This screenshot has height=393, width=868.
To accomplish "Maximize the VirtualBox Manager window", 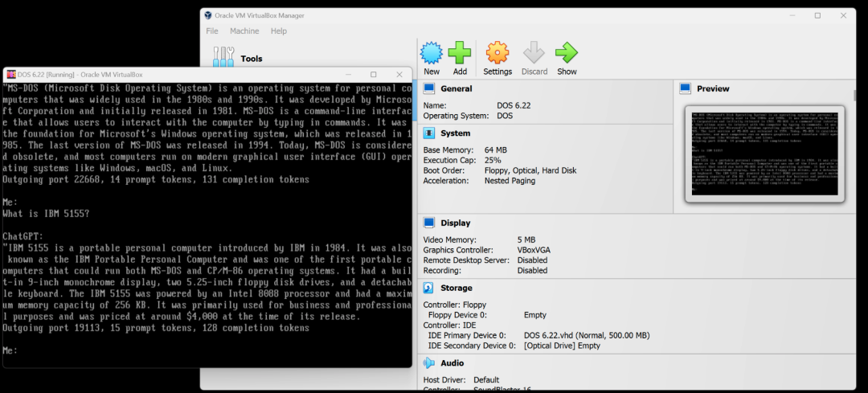I will [x=817, y=15].
